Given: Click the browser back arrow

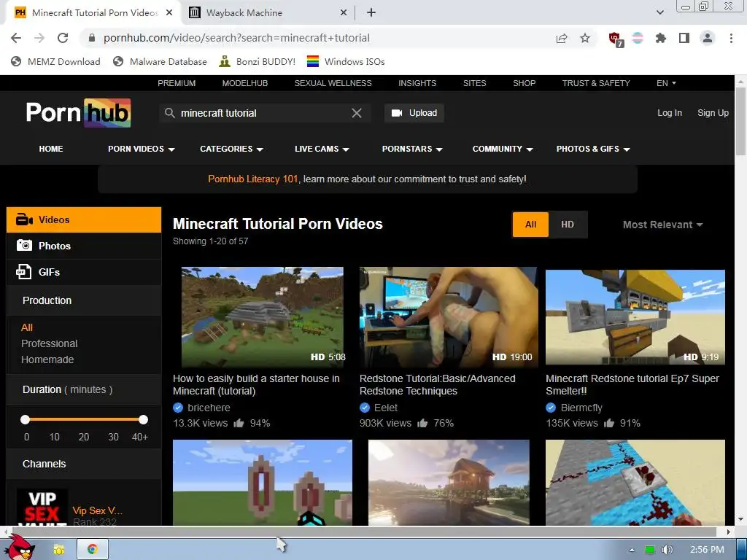Looking at the screenshot, I should coord(16,38).
